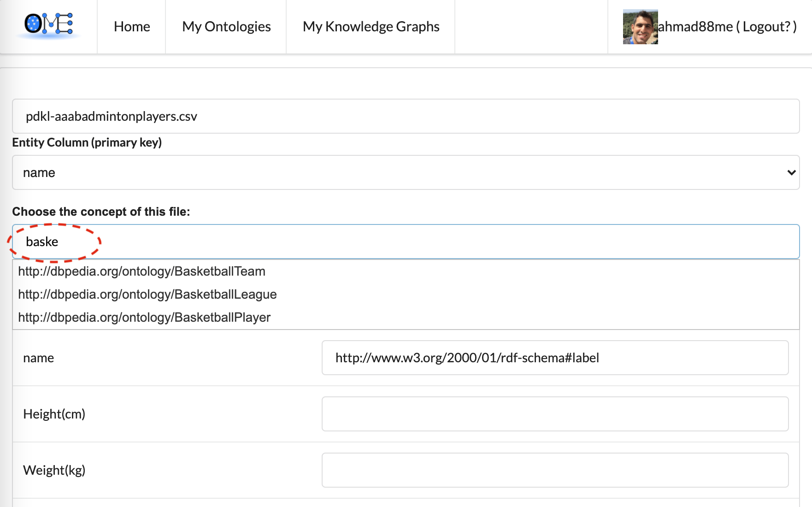Screen dimensions: 812x507
Task: Click the file name field pdkl-aaabadmintonplayers.csv
Action: click(406, 116)
